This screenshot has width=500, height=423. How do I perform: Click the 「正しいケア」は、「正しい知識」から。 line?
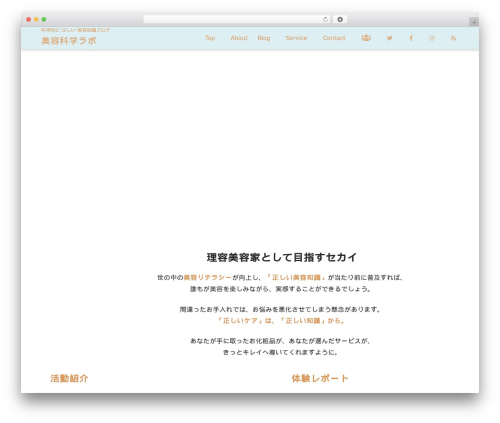click(x=281, y=321)
